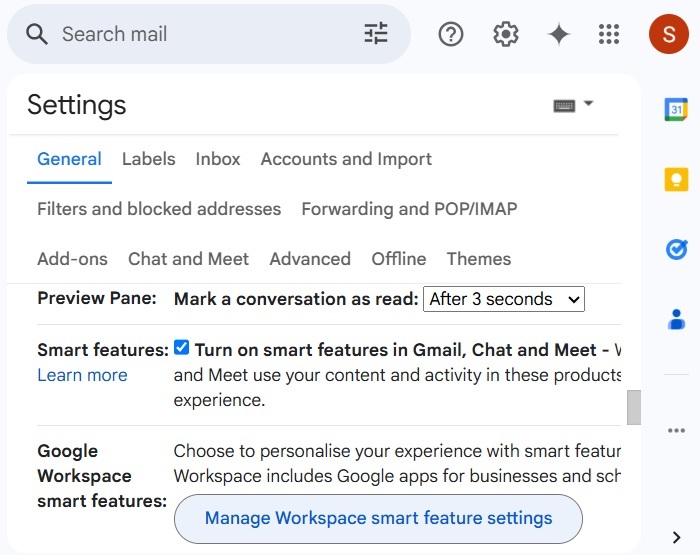Open the search options filter icon
Viewport: 700px width, 555px height.
[375, 33]
